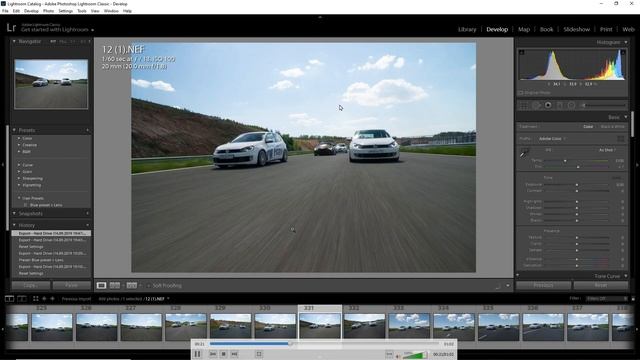Collapse the User Presets group
Viewport: 640px width, 360px height.
[x=19, y=198]
